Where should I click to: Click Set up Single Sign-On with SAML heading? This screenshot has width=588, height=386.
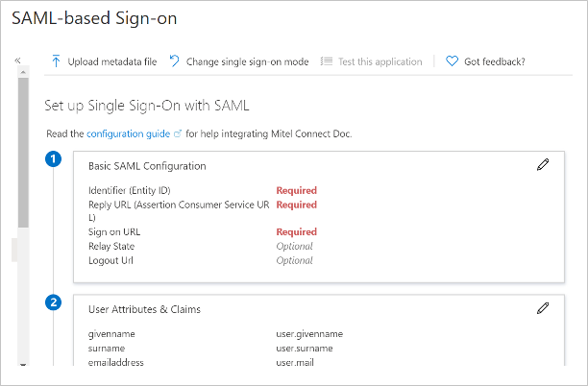[147, 106]
